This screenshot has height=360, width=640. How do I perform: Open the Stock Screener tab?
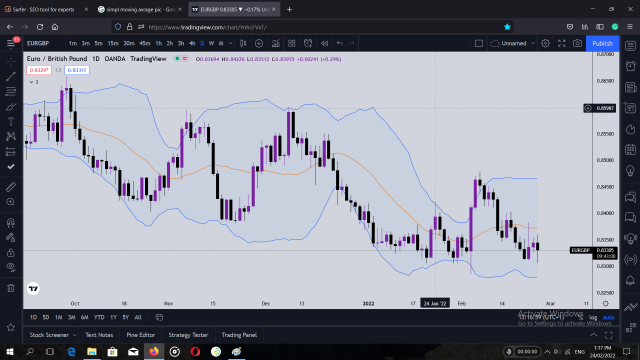[49, 335]
